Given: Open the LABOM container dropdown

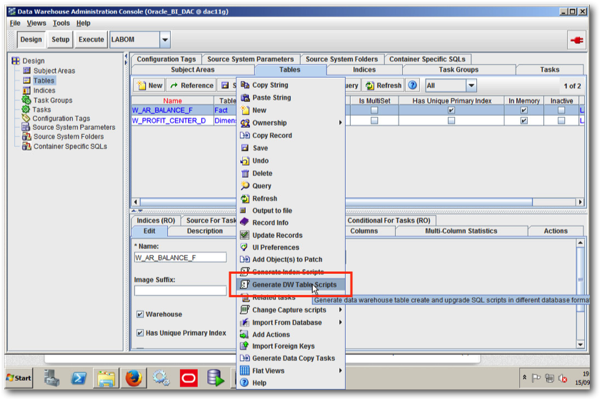Looking at the screenshot, I should tap(165, 40).
